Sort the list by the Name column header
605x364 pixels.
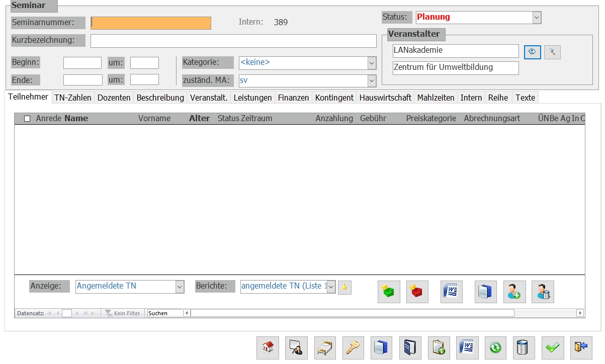click(76, 119)
